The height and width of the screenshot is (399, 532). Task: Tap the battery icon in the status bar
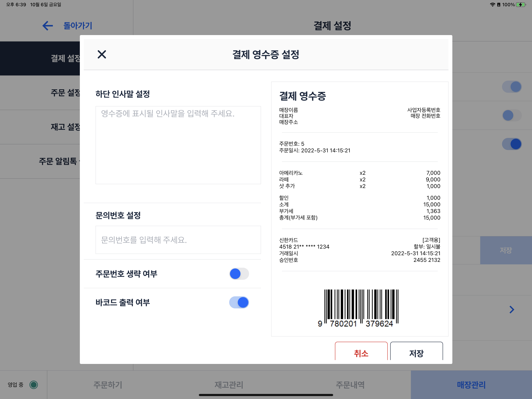pyautogui.click(x=521, y=4)
